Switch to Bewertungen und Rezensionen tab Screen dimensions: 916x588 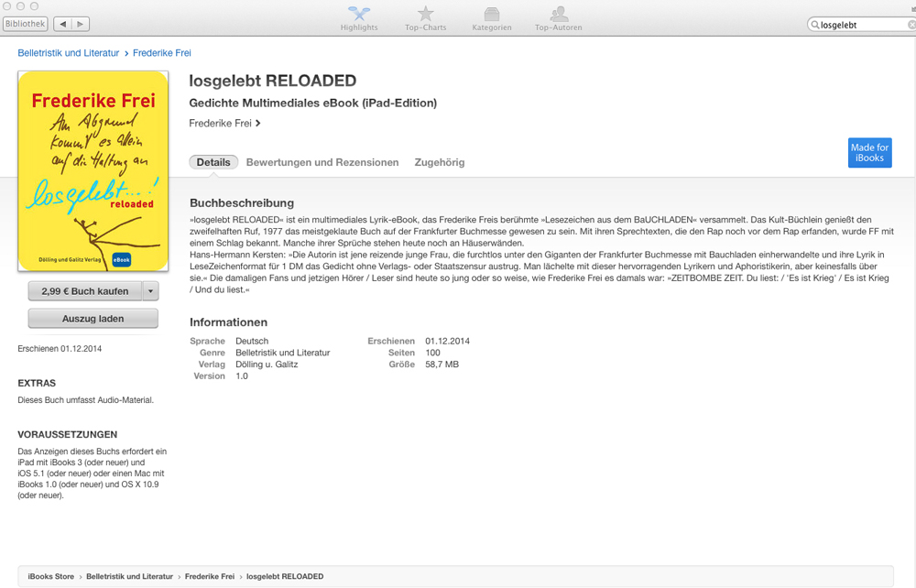(322, 162)
